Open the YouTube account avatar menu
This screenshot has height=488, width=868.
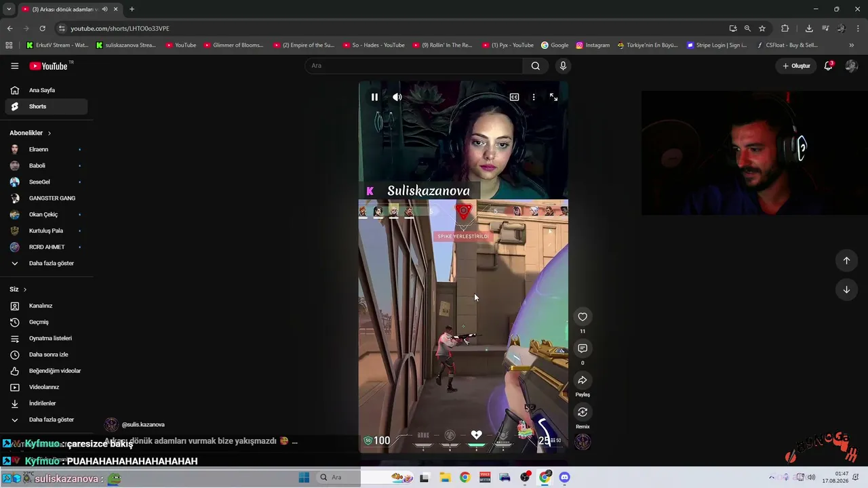tap(851, 66)
